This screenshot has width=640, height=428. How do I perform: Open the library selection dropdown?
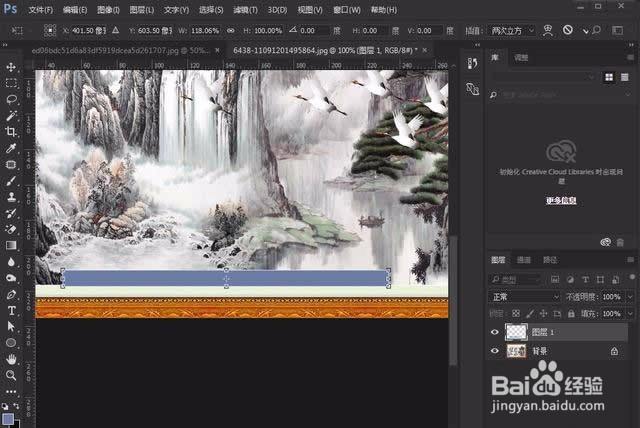tap(543, 77)
